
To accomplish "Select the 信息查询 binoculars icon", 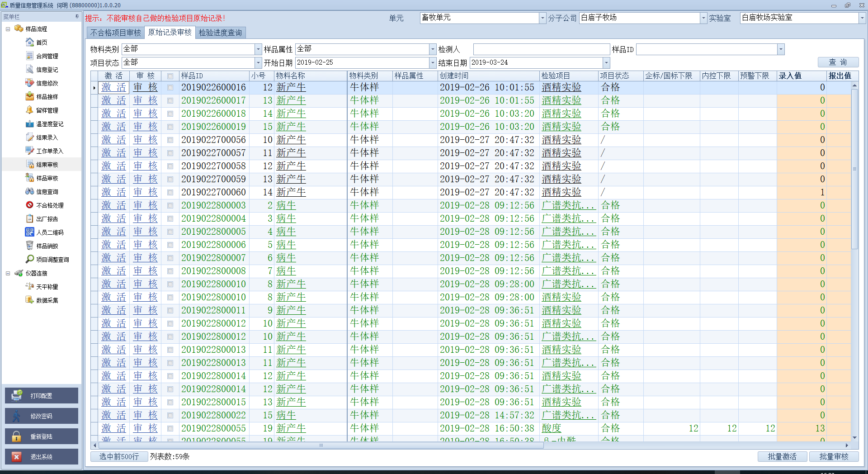I will [x=30, y=191].
